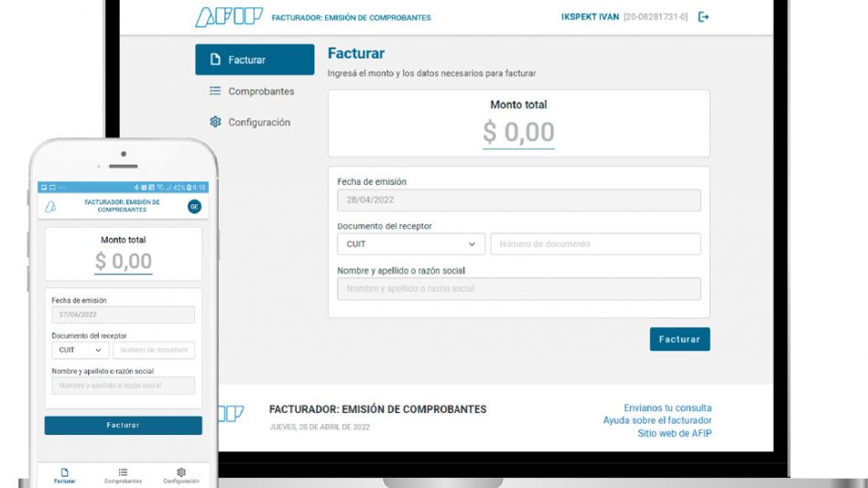868x488 pixels.
Task: Edit the Monto total amount on laptop
Action: pos(519,133)
